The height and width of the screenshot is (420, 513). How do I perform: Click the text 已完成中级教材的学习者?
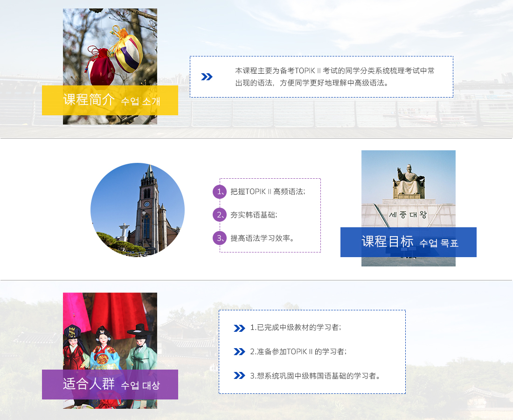(296, 328)
